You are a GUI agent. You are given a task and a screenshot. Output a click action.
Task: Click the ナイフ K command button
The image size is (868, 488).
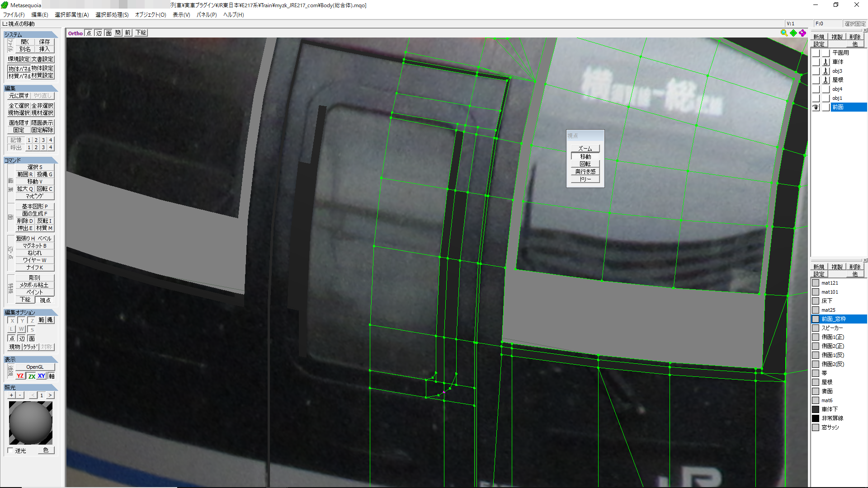[35, 267]
